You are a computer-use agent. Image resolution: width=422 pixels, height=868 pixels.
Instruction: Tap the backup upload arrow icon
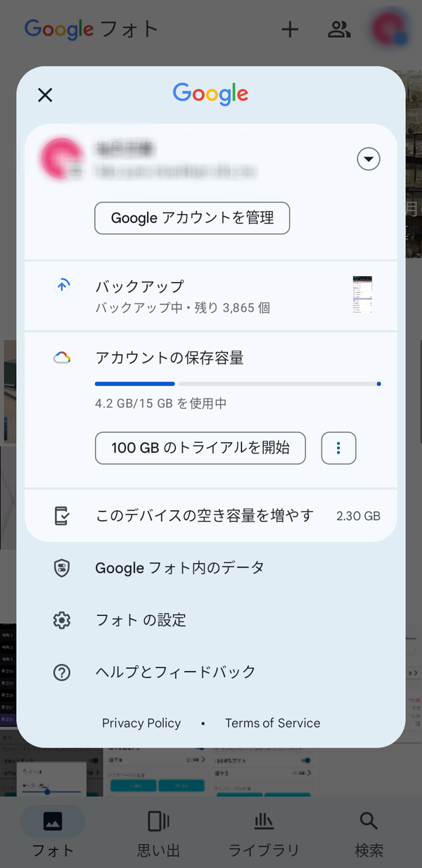click(x=62, y=285)
